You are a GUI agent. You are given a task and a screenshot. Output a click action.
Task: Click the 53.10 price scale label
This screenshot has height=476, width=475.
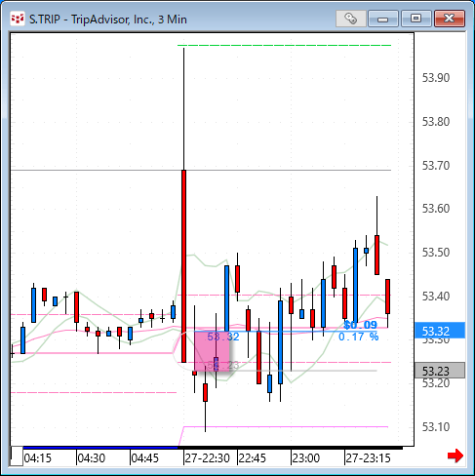coord(436,426)
